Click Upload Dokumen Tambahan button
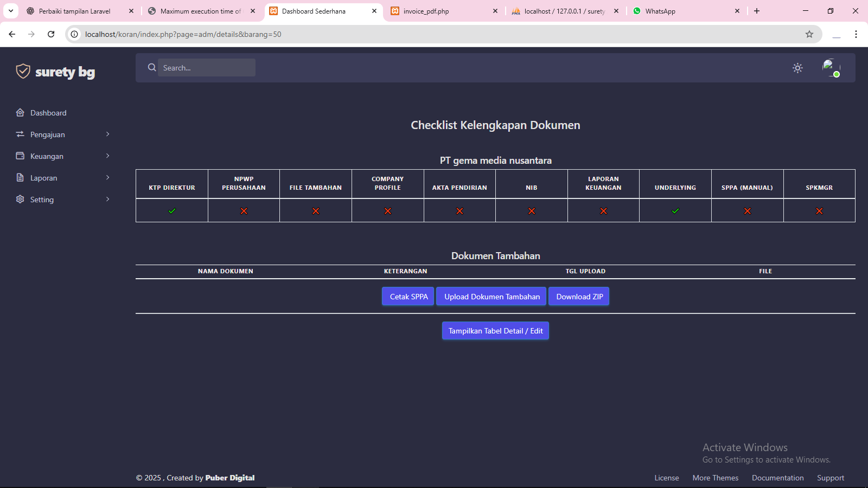868x488 pixels. click(x=492, y=297)
